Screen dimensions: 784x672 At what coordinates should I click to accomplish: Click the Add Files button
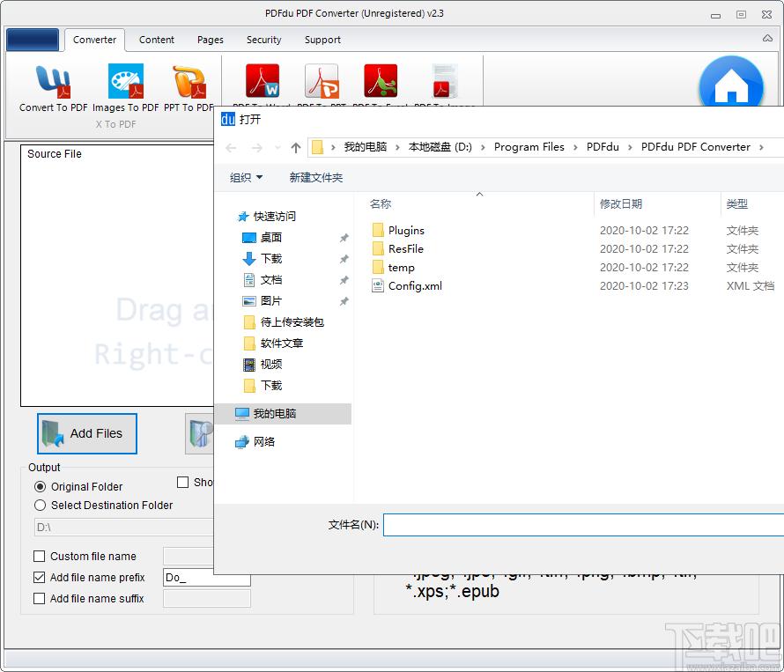tap(87, 433)
